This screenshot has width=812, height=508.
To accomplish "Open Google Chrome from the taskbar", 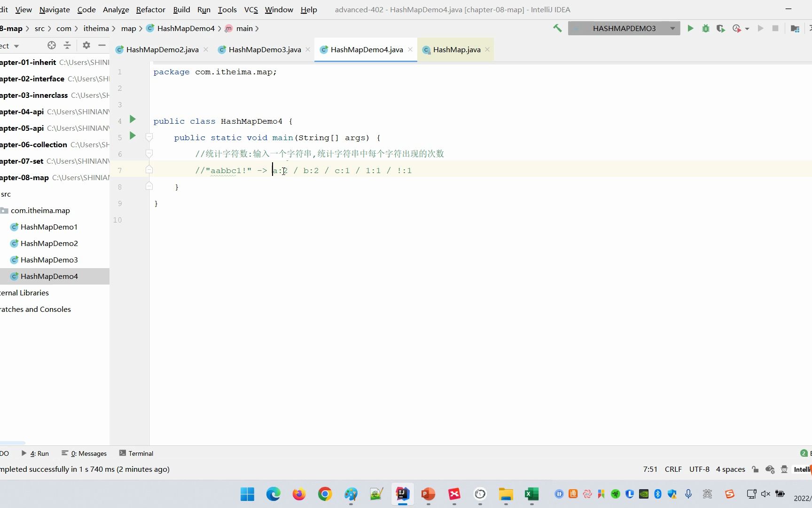I will pyautogui.click(x=325, y=494).
